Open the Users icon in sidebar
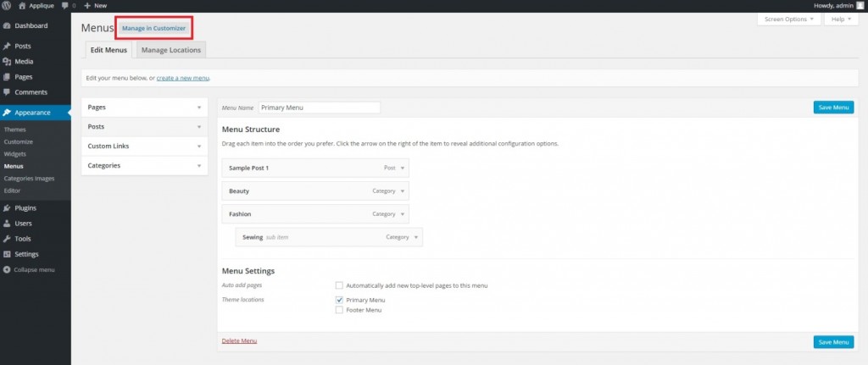Screen dimensions: 868x365 click(8, 224)
